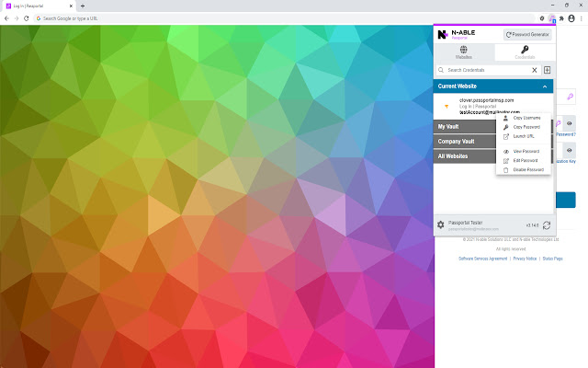Select Copy Password from context menu
This screenshot has width=588, height=368.
click(526, 128)
